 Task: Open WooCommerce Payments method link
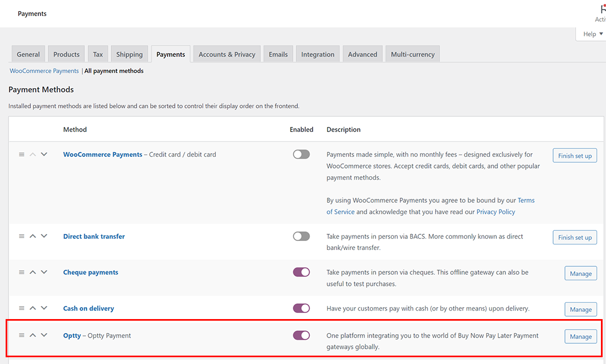tap(103, 154)
